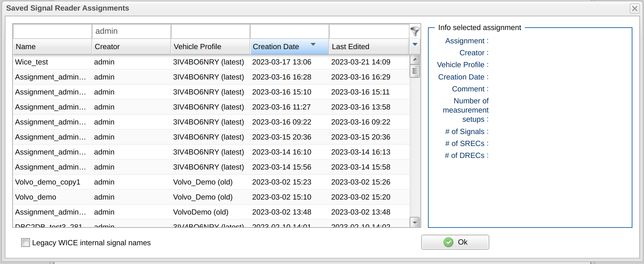Image resolution: width=644 pixels, height=264 pixels.
Task: Enable Legacy WICE internal signal names
Action: point(26,243)
